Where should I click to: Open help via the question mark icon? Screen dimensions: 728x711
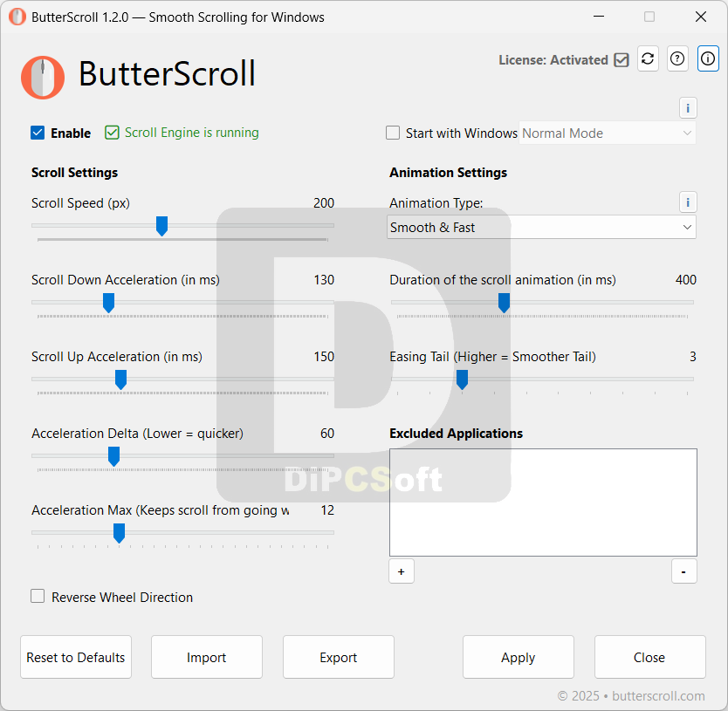(x=677, y=59)
